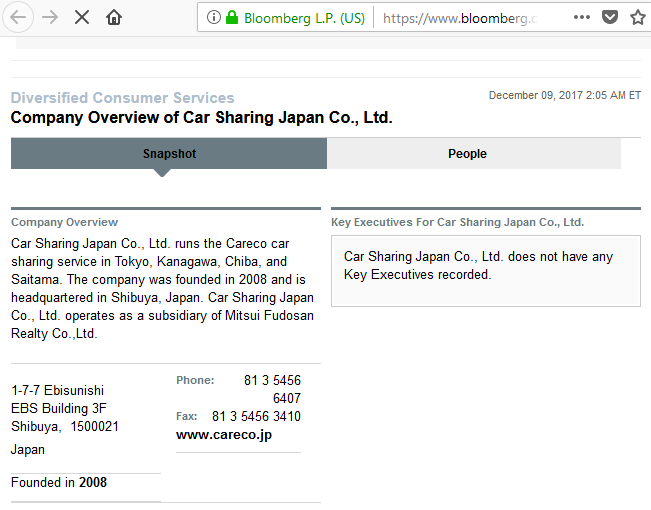Show site information via the info icon
The image size is (651, 510).
tap(213, 17)
